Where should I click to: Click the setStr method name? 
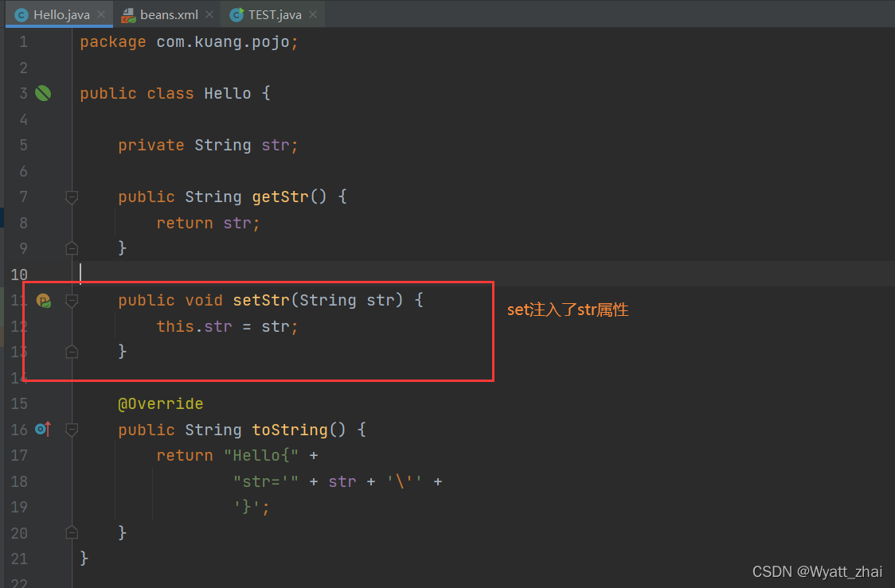261,300
